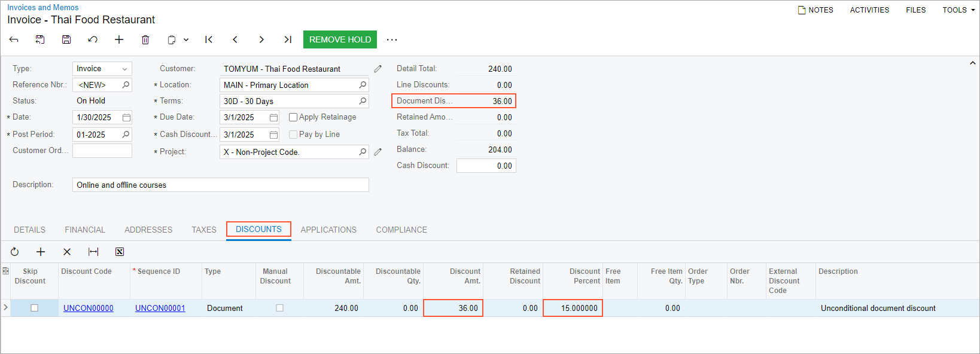
Task: Go to the last record
Action: pos(288,39)
